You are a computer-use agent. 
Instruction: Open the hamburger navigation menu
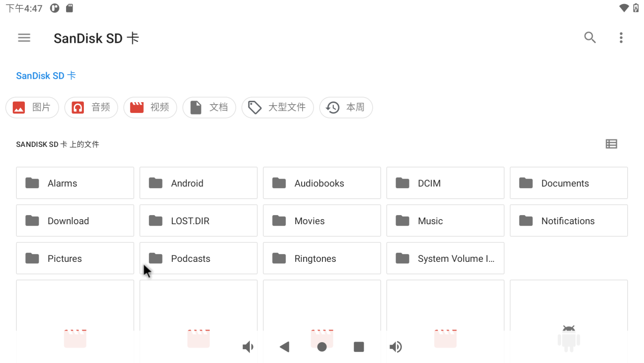(24, 38)
